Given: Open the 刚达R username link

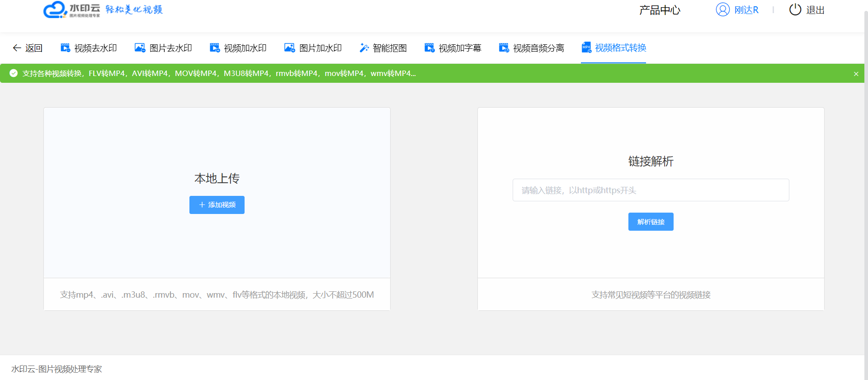Looking at the screenshot, I should pyautogui.click(x=746, y=10).
